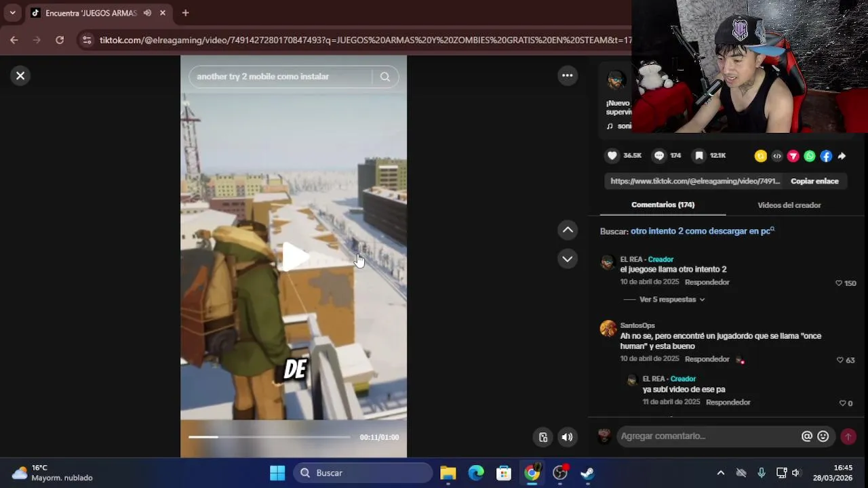Image resolution: width=868 pixels, height=488 pixels.
Task: Click the browser address bar URL
Action: point(365,41)
